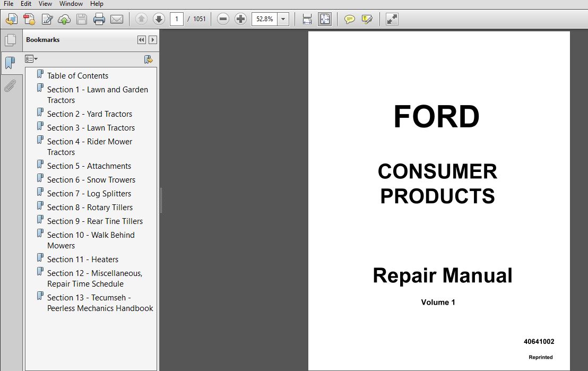588x371 pixels.
Task: Select Section 4 - Rider Mower Tractors
Action: click(x=90, y=146)
